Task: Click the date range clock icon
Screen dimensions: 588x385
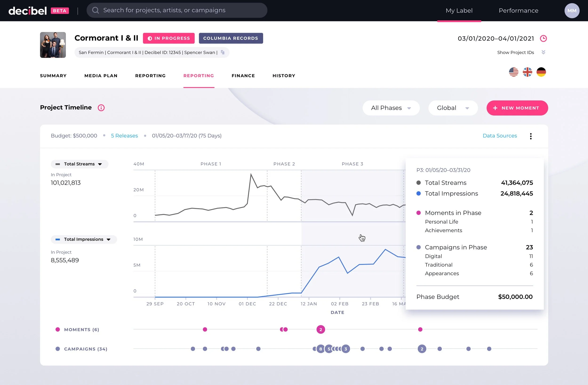Action: tap(543, 38)
